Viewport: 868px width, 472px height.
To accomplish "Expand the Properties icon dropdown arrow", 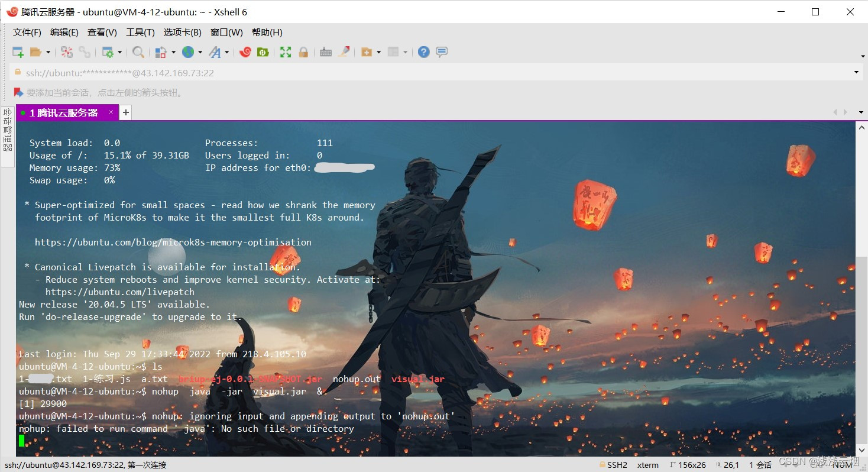I will pyautogui.click(x=119, y=52).
